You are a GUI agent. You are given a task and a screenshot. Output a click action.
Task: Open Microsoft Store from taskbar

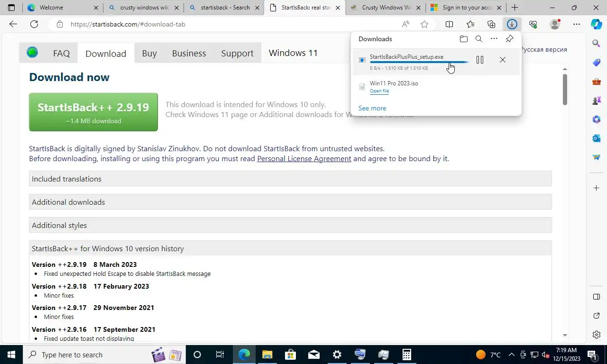click(290, 355)
